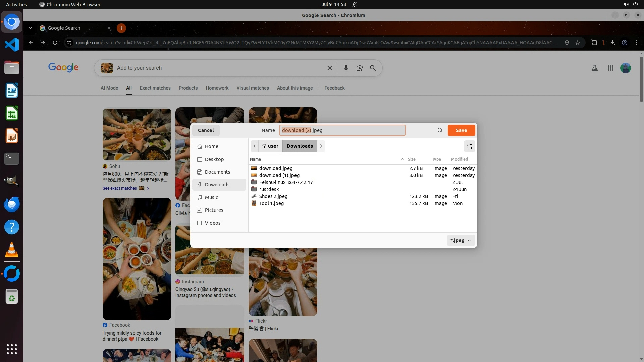Open the Google apps grid icon
The width and height of the screenshot is (644, 362).
point(610,68)
